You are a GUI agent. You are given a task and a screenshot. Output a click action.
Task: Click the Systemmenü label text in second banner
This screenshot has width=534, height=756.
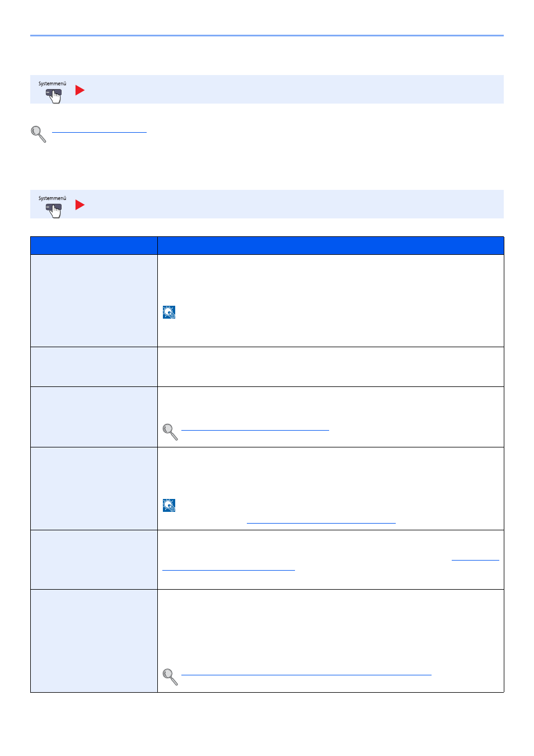click(52, 198)
